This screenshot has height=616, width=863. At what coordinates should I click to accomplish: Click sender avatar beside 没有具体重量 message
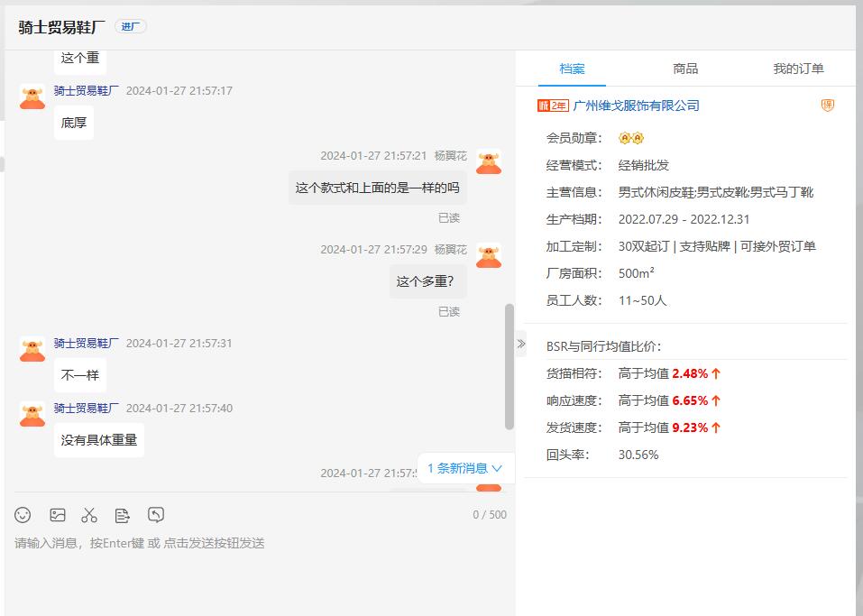[32, 415]
